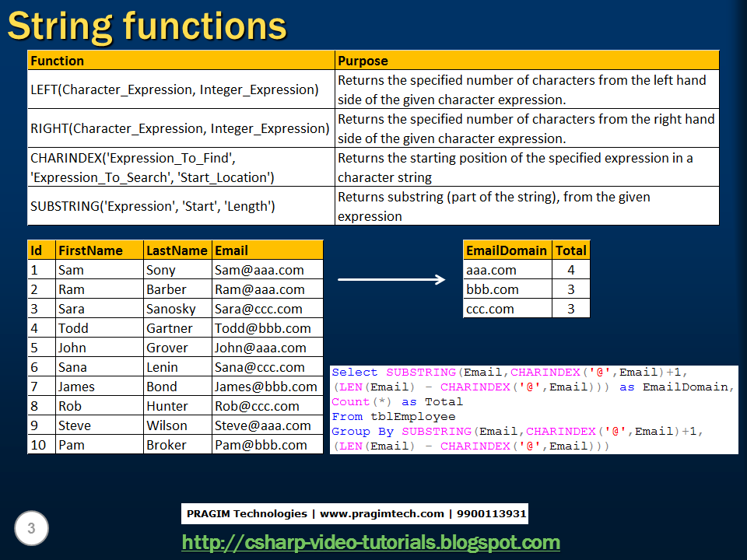The width and height of the screenshot is (747, 560).
Task: Click the Id cell with value 10
Action: tap(41, 445)
